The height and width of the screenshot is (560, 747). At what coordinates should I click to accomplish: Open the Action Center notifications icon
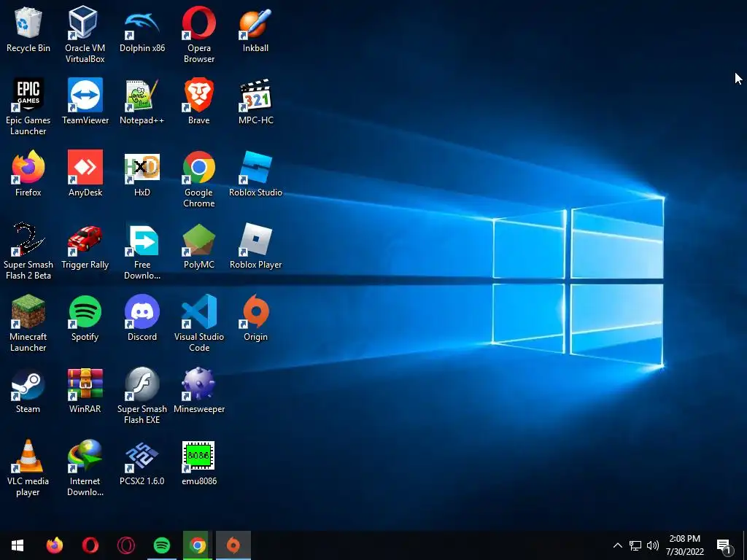coord(724,545)
